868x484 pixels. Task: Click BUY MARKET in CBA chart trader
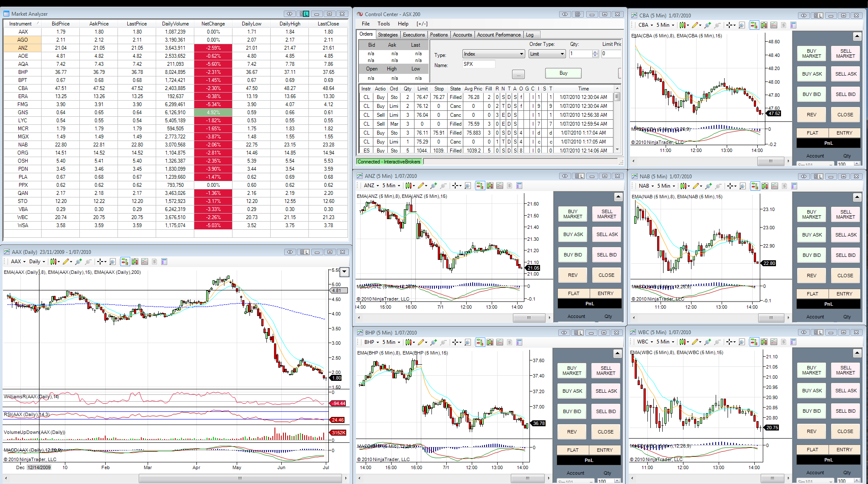[x=812, y=53]
